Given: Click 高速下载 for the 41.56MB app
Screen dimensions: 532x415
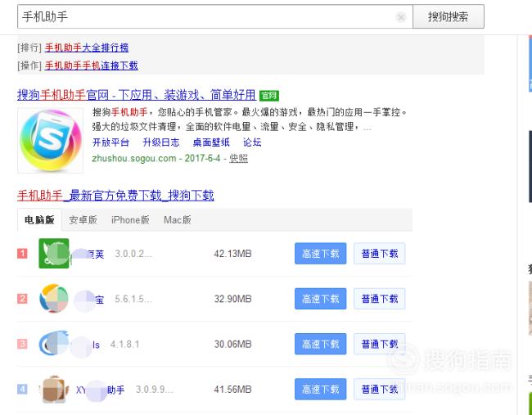Looking at the screenshot, I should click(x=320, y=389).
